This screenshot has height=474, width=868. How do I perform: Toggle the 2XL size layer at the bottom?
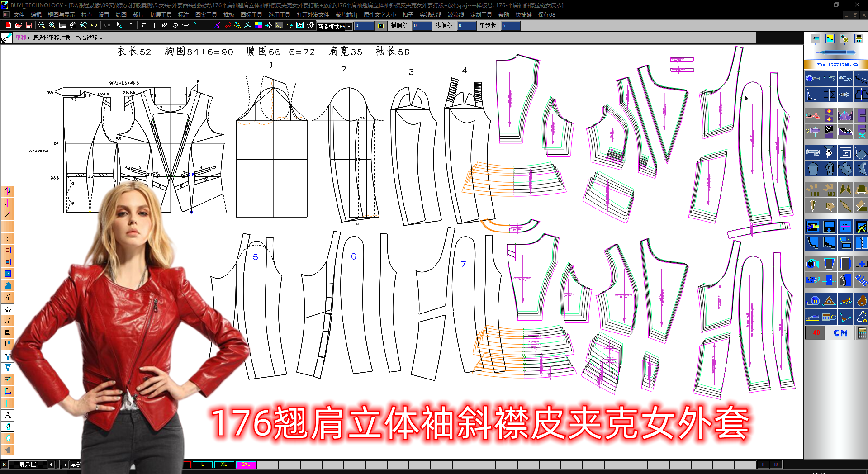click(246, 464)
